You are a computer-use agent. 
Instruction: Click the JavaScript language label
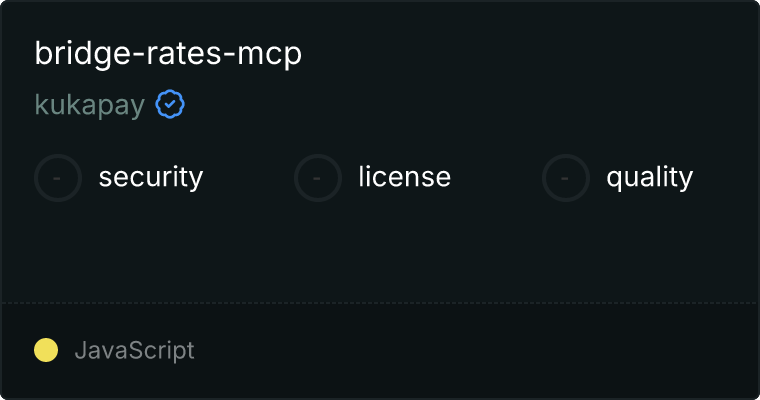click(134, 351)
